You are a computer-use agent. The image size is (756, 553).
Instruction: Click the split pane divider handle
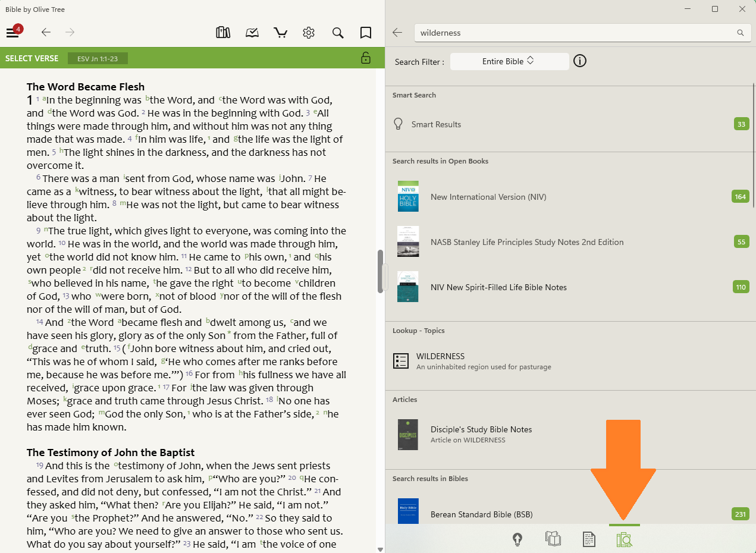(385, 277)
